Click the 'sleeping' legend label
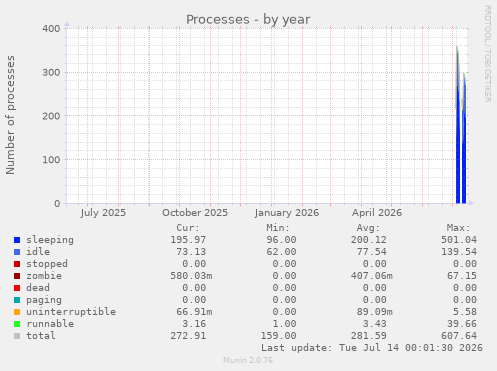 click(50, 240)
